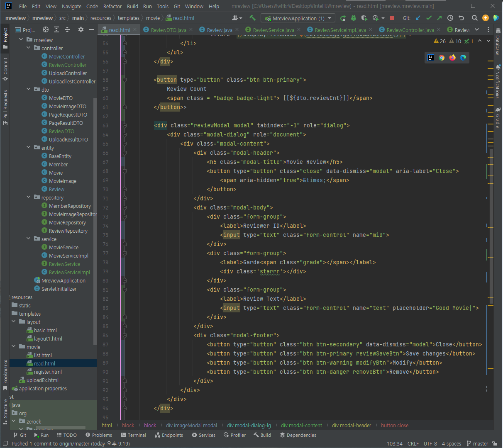Switch to ReviewDTO.java tab
Screen dimensions: 503x448
point(168,30)
